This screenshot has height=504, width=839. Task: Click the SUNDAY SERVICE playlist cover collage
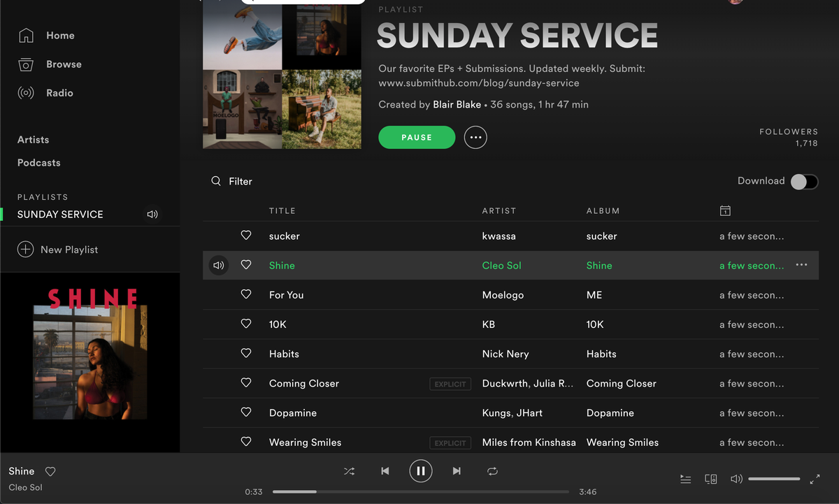click(282, 74)
